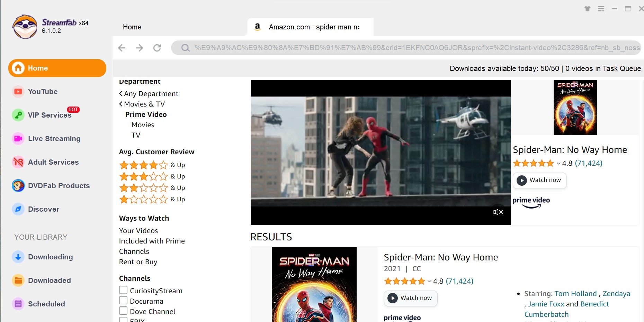Select Rent or Buy filter
Image resolution: width=644 pixels, height=322 pixels.
[138, 262]
